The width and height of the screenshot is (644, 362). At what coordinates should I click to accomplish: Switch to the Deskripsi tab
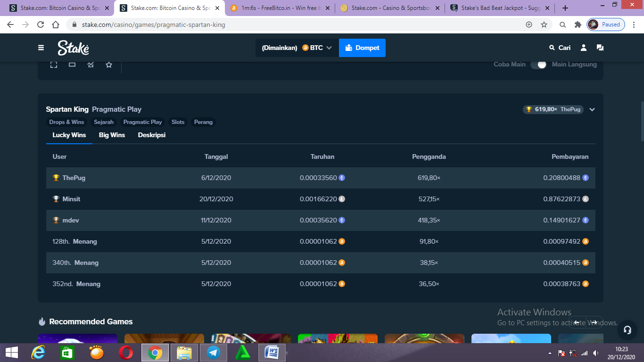[x=151, y=135]
